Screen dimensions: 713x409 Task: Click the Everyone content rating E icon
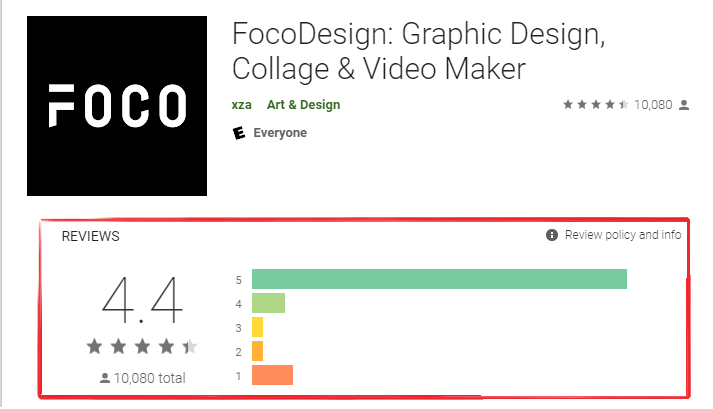239,133
